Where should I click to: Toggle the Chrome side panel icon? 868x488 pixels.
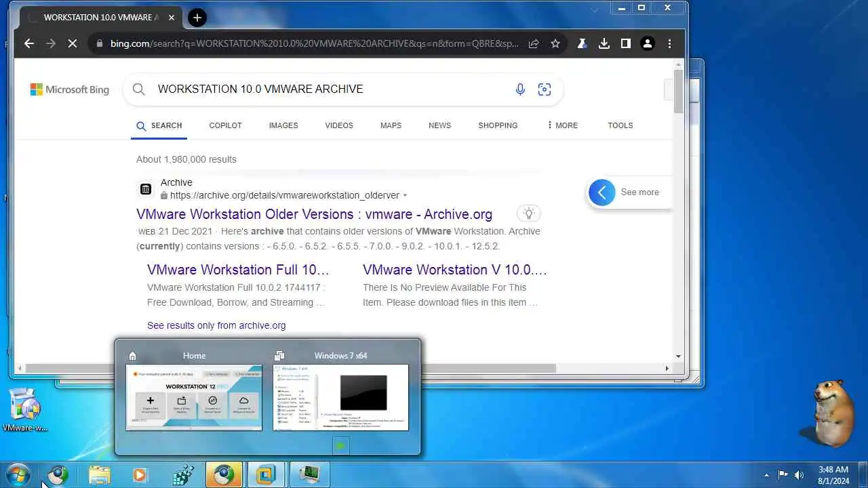[625, 43]
